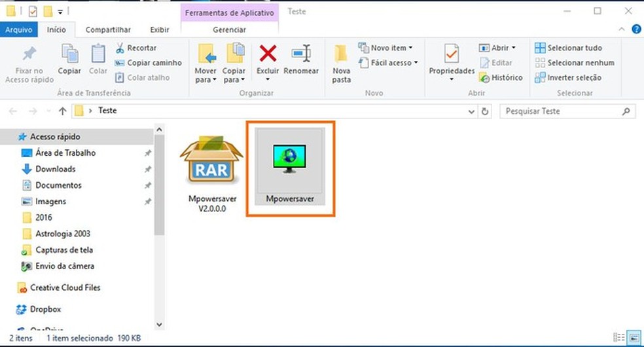644x347 pixels.
Task: Select Acesso rápido in sidebar
Action: point(77,137)
